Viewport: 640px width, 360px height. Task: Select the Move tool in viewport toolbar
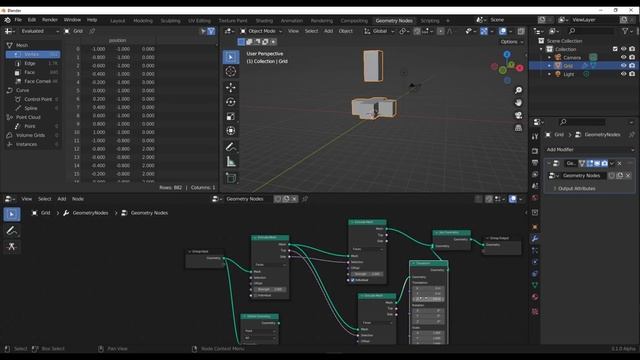pos(231,87)
